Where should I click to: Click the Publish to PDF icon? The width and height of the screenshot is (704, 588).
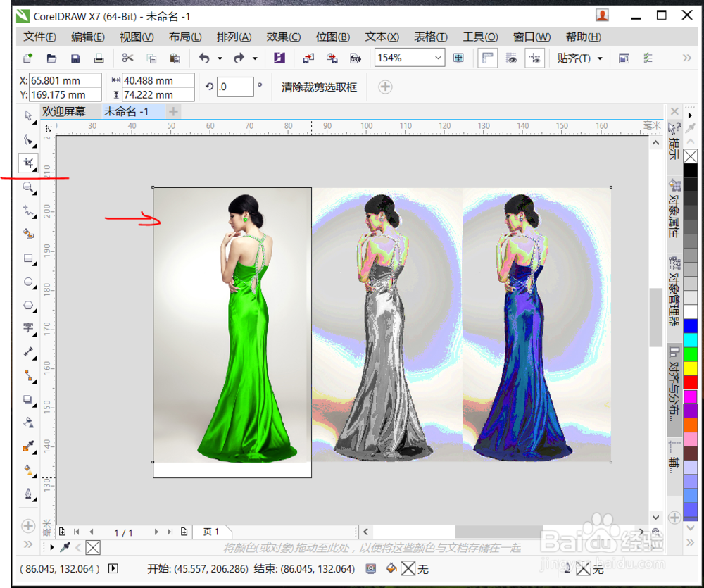(x=356, y=58)
